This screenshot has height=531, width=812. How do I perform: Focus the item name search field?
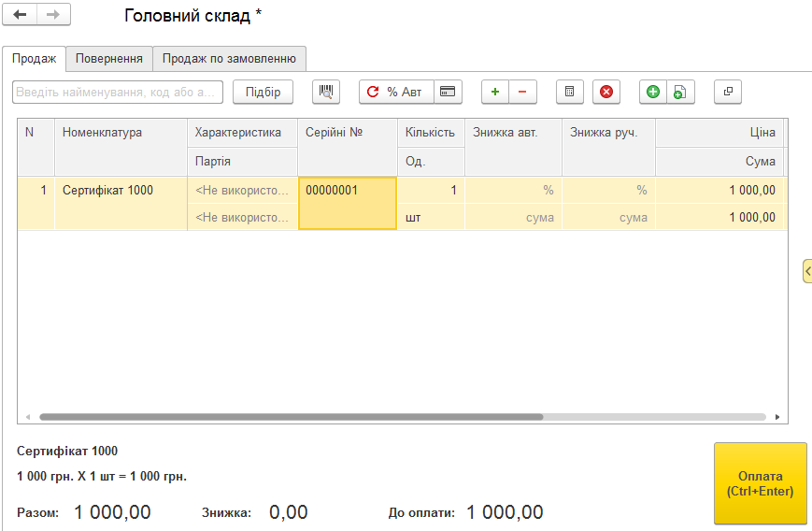coord(118,92)
